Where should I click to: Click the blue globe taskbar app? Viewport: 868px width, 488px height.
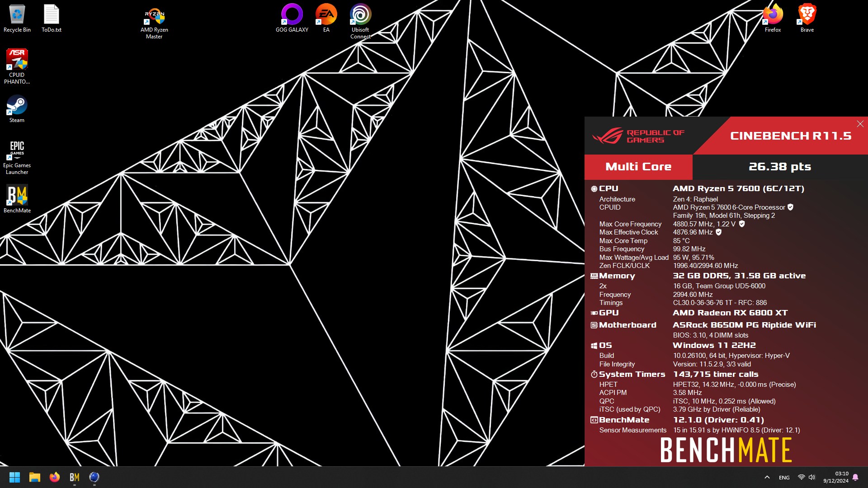[94, 477]
